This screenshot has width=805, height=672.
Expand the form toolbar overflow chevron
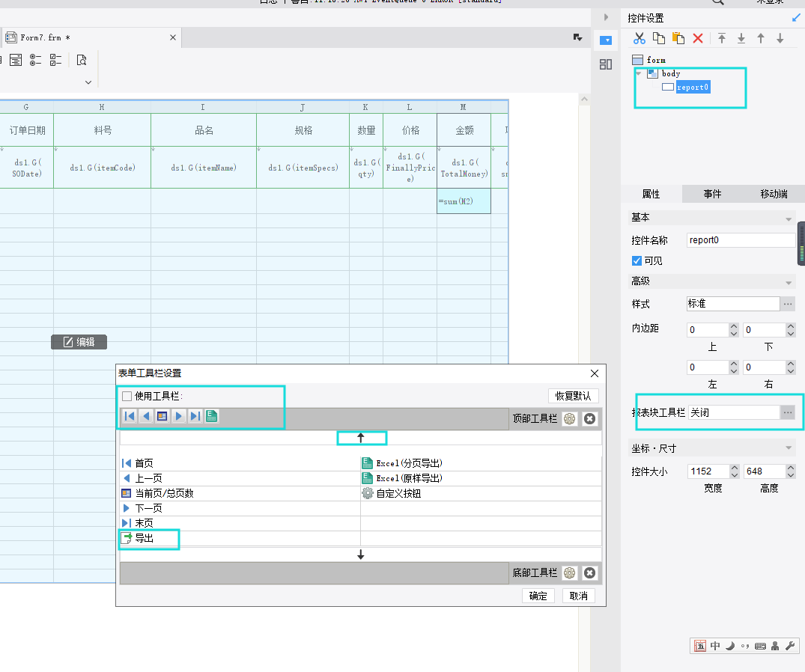[x=88, y=82]
